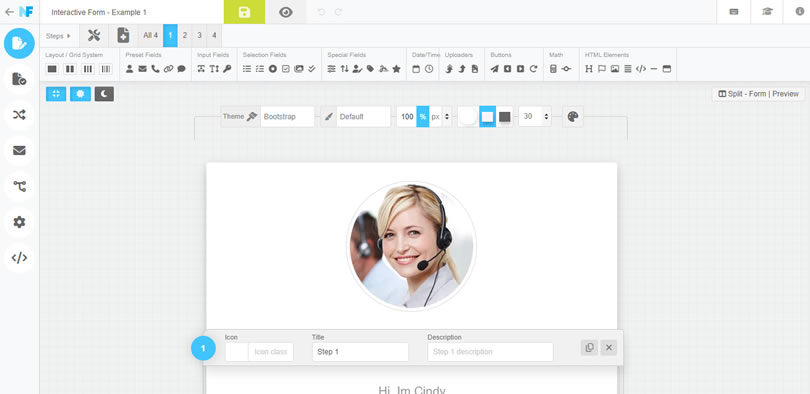
Task: Open Default color scheme dropdown
Action: click(x=364, y=117)
